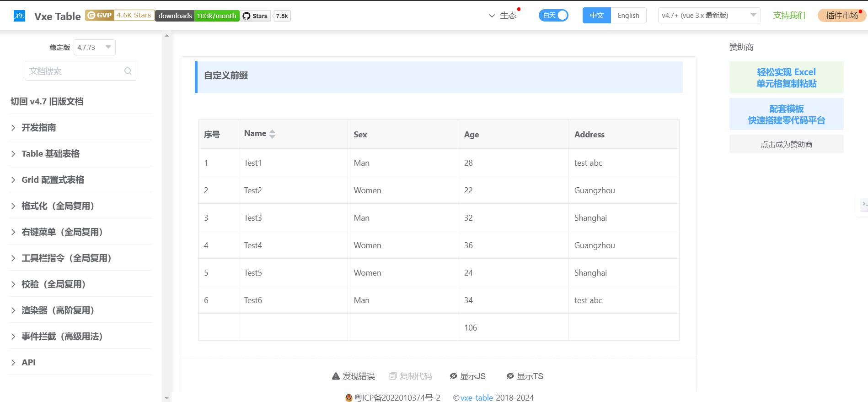Screen dimensions: 868x402
Task: Open the v4.7+ vue 3.x version dropdown
Action: coord(708,16)
